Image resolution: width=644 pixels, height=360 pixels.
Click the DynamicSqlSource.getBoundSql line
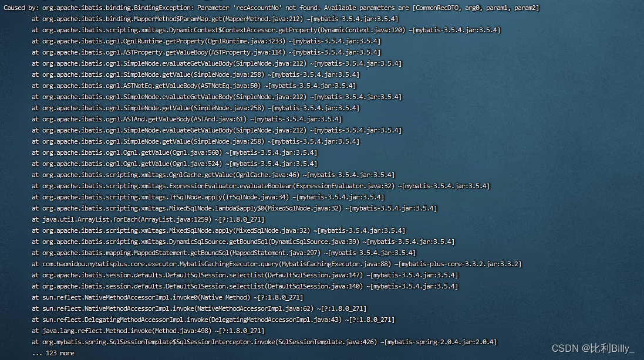point(243,242)
